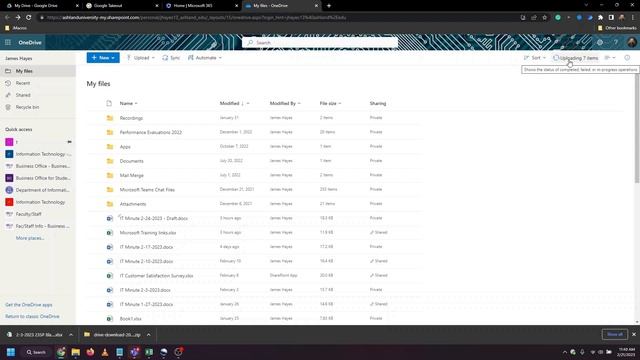Image resolution: width=640 pixels, height=360 pixels.
Task: Open Other bookmarks folder
Action: [617, 28]
